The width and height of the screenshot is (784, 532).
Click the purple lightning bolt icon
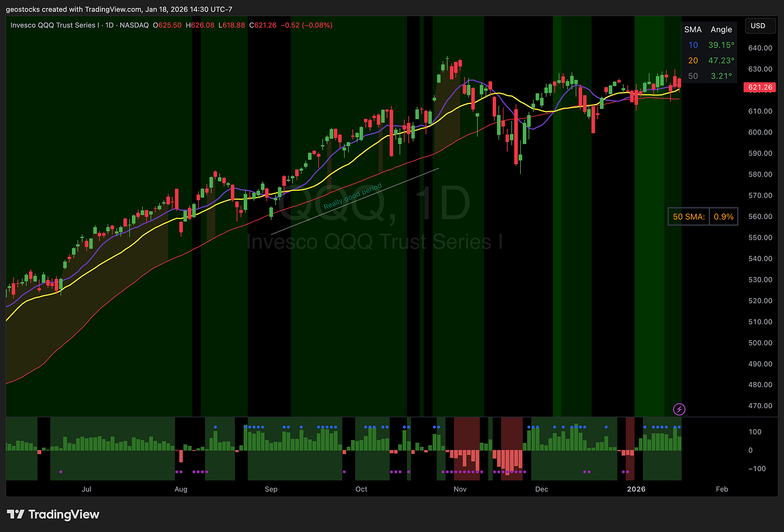[679, 409]
